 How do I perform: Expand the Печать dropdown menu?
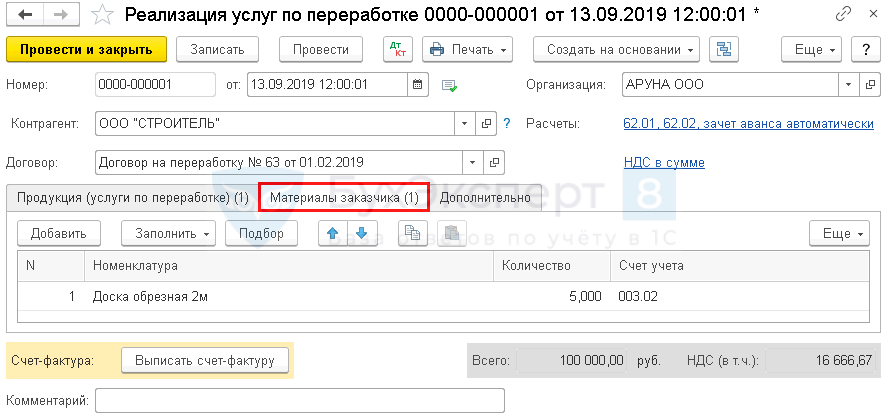pos(467,49)
